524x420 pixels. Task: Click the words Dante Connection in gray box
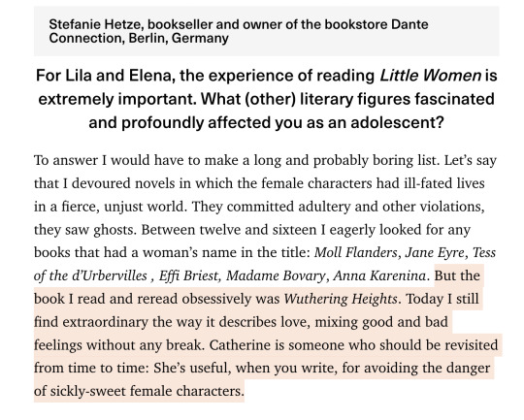point(239,31)
